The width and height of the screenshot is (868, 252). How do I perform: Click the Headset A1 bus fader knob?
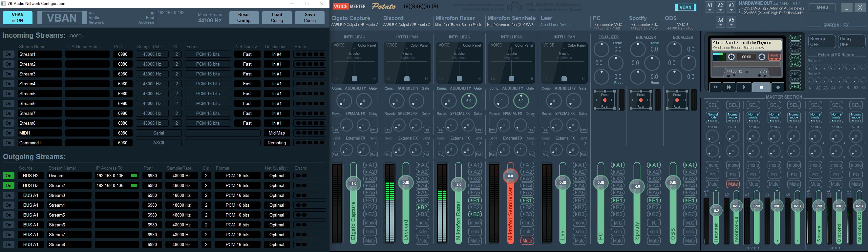(x=716, y=211)
